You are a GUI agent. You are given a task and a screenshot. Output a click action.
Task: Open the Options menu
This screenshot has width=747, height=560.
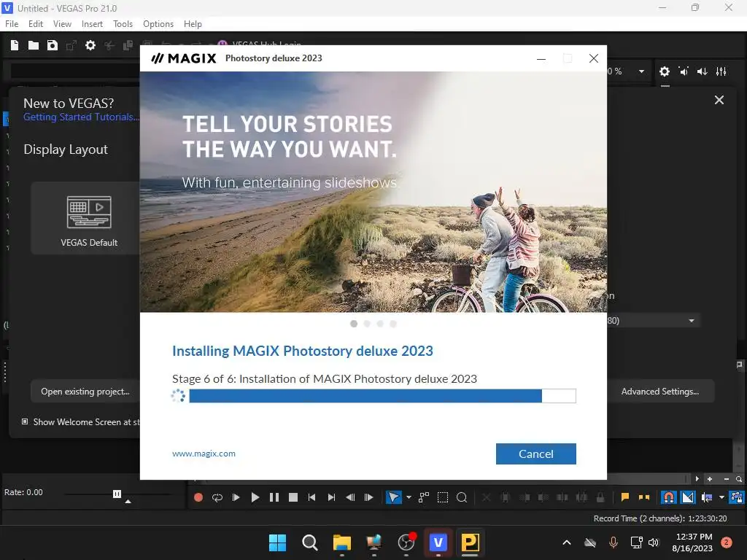pyautogui.click(x=158, y=24)
